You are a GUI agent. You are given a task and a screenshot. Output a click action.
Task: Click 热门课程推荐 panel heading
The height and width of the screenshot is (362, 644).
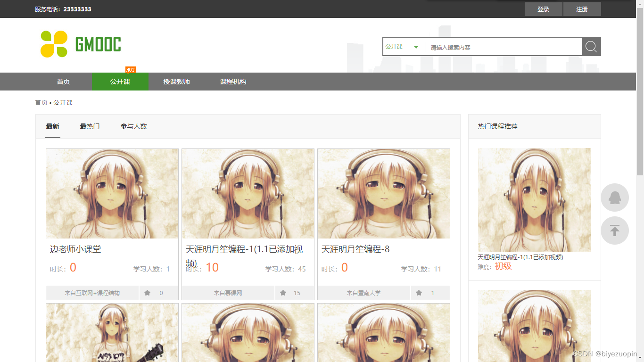pyautogui.click(x=497, y=126)
